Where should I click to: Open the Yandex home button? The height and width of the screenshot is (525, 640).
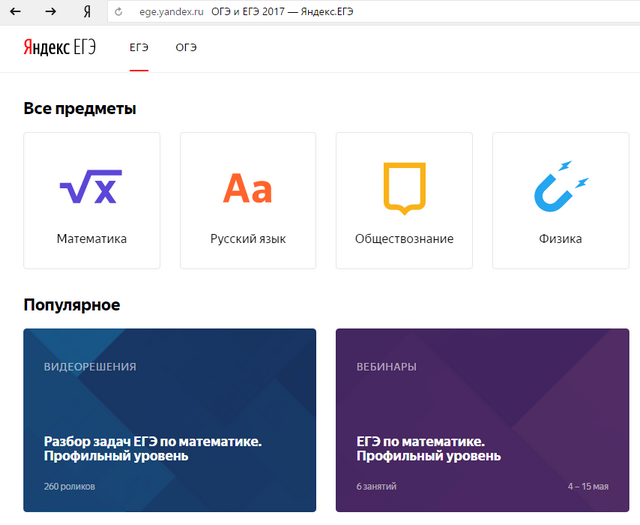[x=87, y=11]
